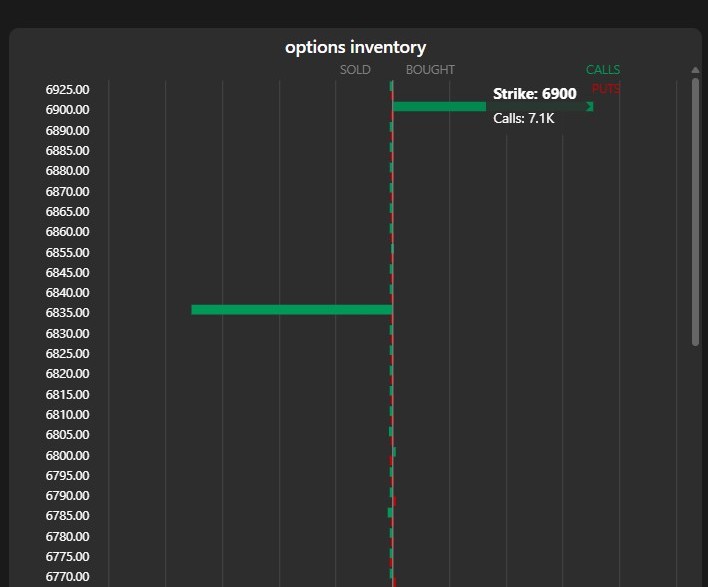Select the small bar at strike 6785

[x=390, y=513]
